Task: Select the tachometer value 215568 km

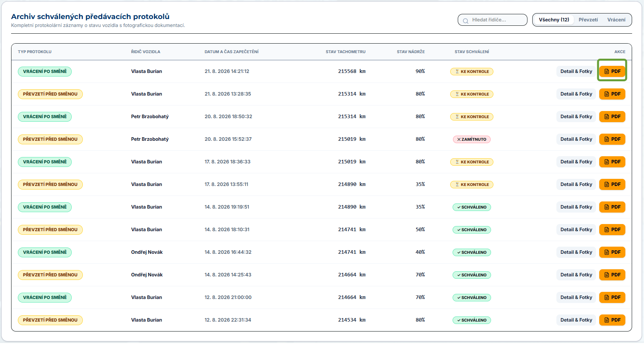Action: pyautogui.click(x=352, y=71)
